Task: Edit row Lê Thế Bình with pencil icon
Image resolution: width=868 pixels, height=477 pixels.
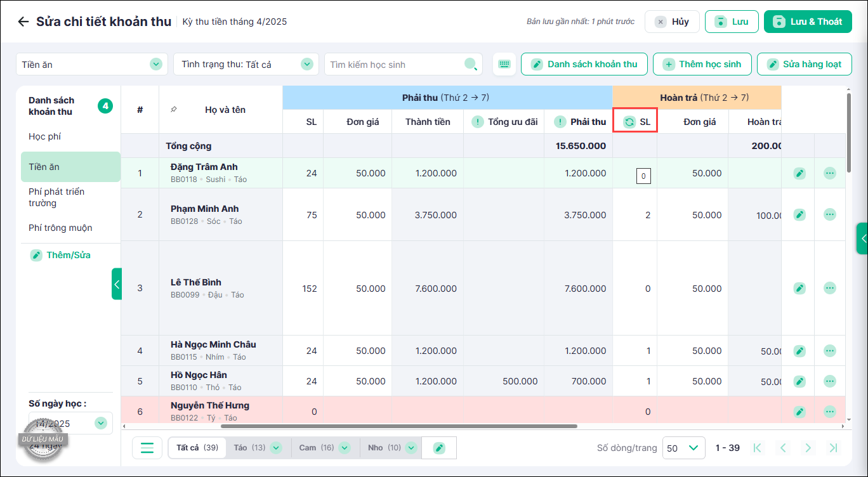Action: click(799, 289)
